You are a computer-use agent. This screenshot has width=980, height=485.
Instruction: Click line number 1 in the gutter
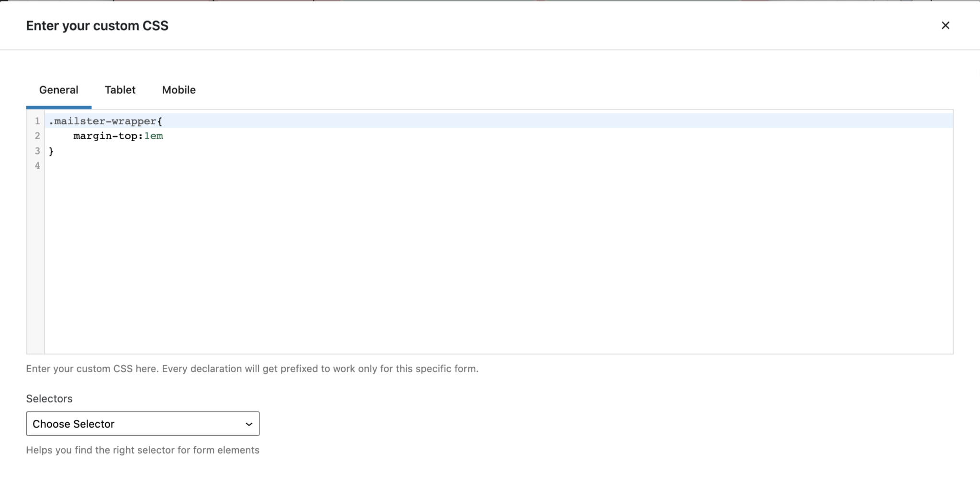(37, 121)
